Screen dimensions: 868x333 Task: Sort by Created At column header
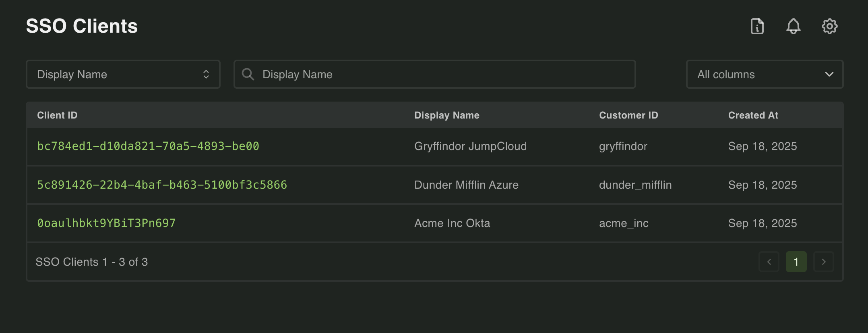(753, 115)
